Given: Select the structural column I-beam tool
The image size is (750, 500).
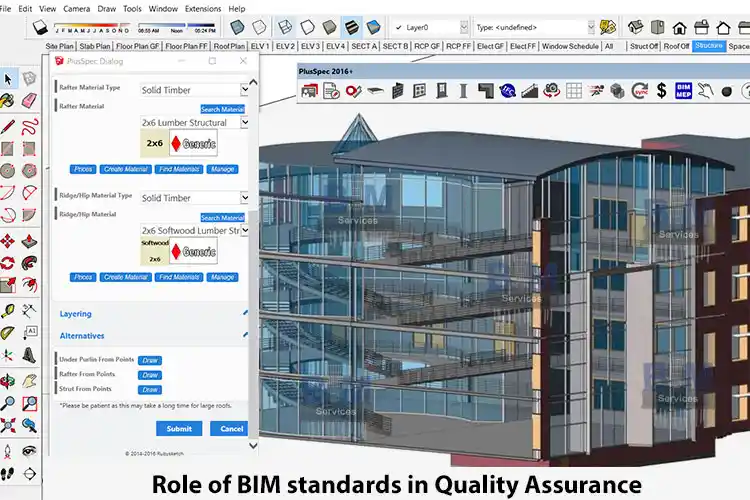Looking at the screenshot, I should pos(463,90).
